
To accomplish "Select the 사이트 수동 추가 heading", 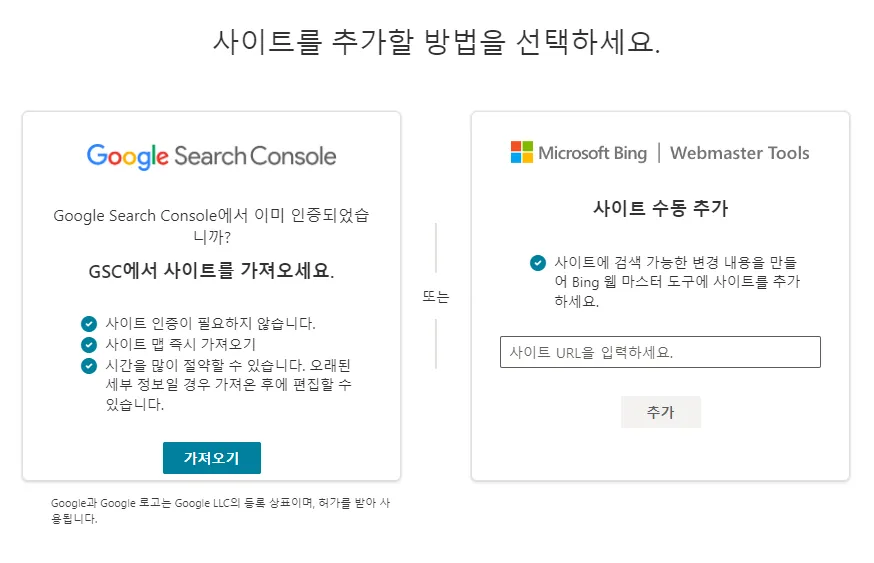I will click(x=661, y=208).
